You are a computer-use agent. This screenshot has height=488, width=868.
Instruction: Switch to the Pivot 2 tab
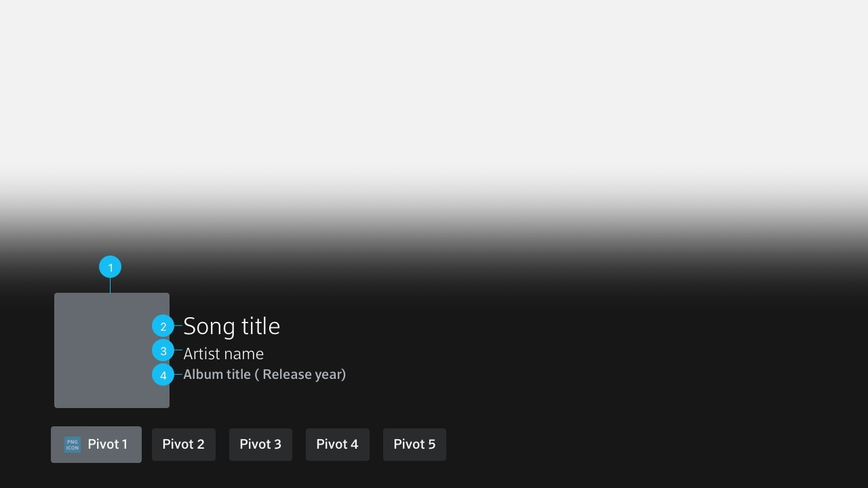(x=183, y=445)
